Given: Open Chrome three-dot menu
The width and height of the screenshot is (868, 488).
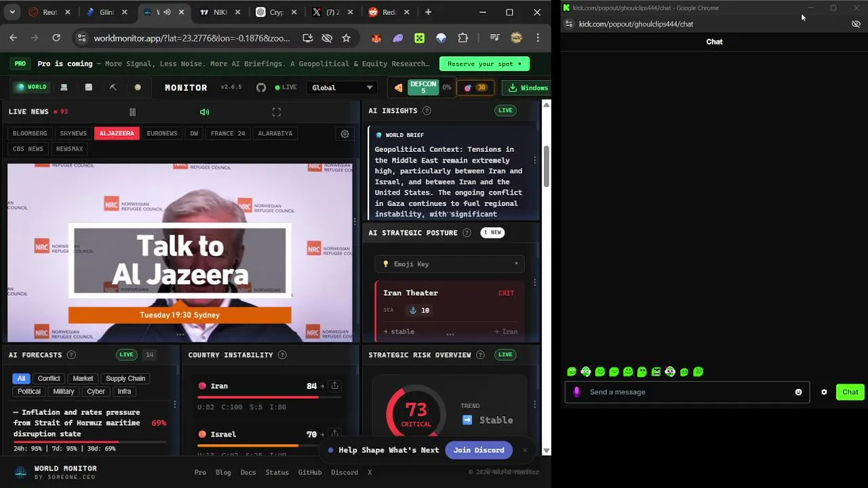Looking at the screenshot, I should click(x=538, y=38).
